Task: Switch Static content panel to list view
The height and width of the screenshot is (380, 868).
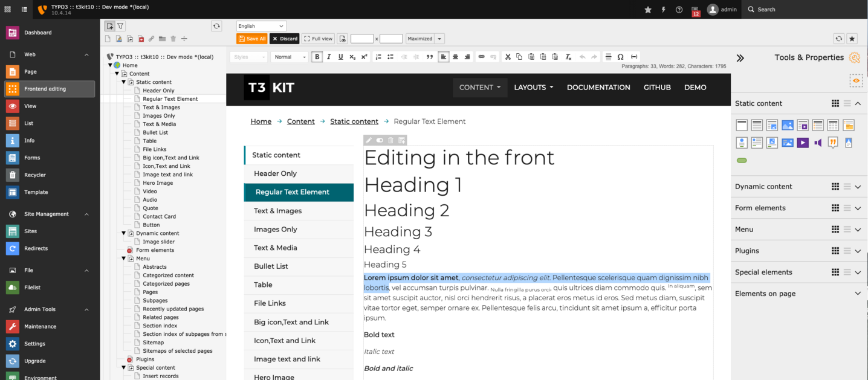Action: [847, 103]
